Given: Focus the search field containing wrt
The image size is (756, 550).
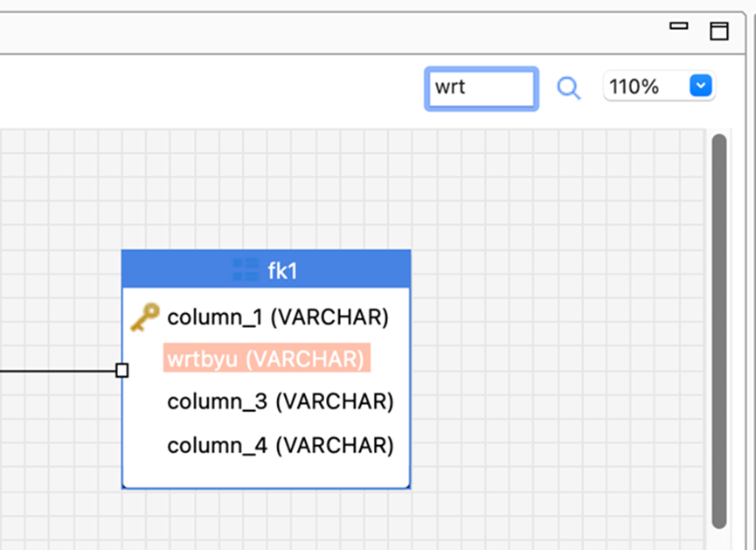Looking at the screenshot, I should coord(481,88).
